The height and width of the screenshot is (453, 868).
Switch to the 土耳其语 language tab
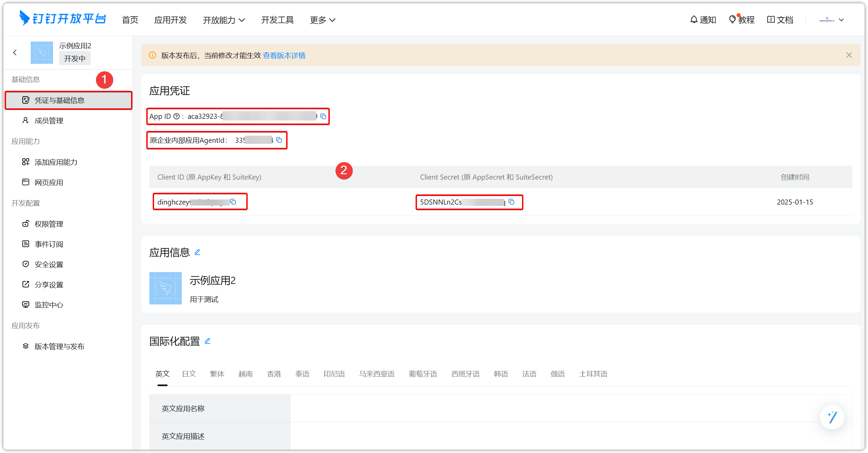click(593, 374)
